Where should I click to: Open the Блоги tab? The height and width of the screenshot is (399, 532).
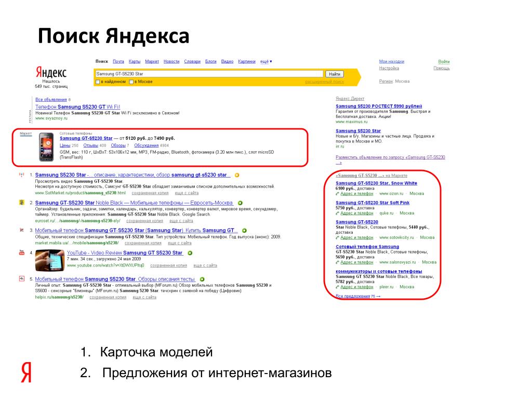(x=211, y=61)
